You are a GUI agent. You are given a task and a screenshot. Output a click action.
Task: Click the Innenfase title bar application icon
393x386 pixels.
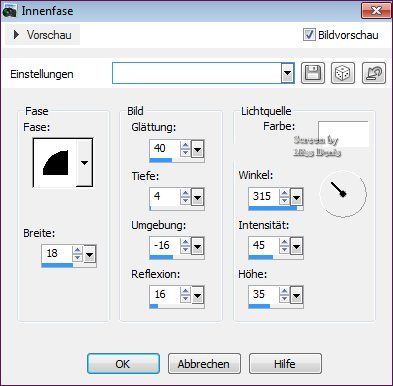pyautogui.click(x=9, y=11)
